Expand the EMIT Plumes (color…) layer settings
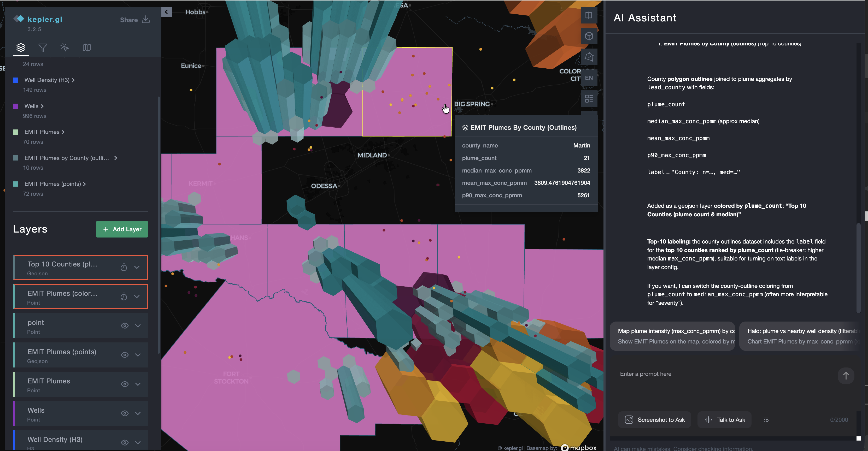This screenshot has height=451, width=868. 137,297
